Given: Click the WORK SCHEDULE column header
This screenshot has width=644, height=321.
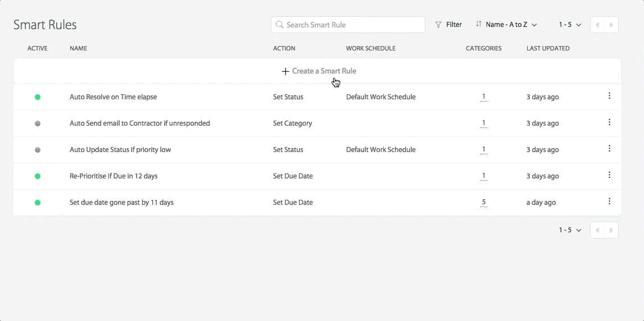Looking at the screenshot, I should 371,48.
